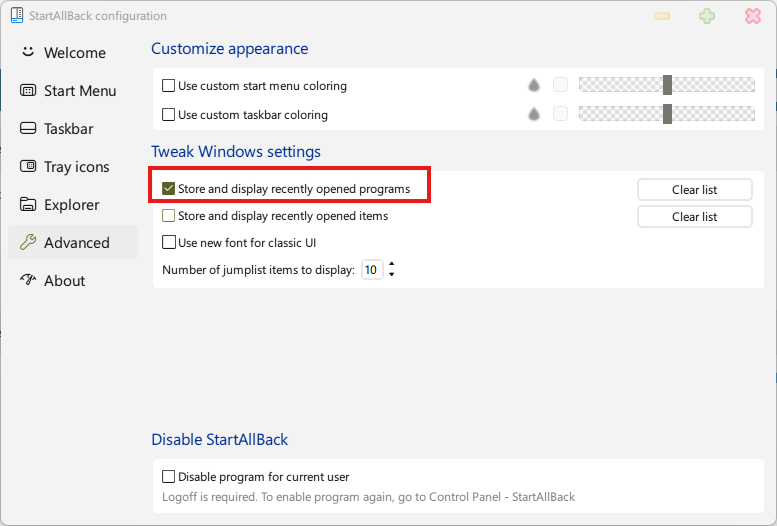Screen dimensions: 777x526
Task: Increase jumplist items with up arrow
Action: pyautogui.click(x=391, y=264)
